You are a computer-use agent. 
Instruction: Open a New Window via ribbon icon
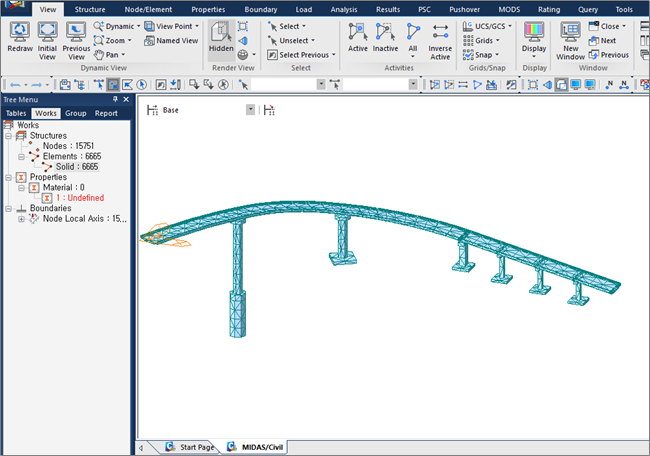571,37
